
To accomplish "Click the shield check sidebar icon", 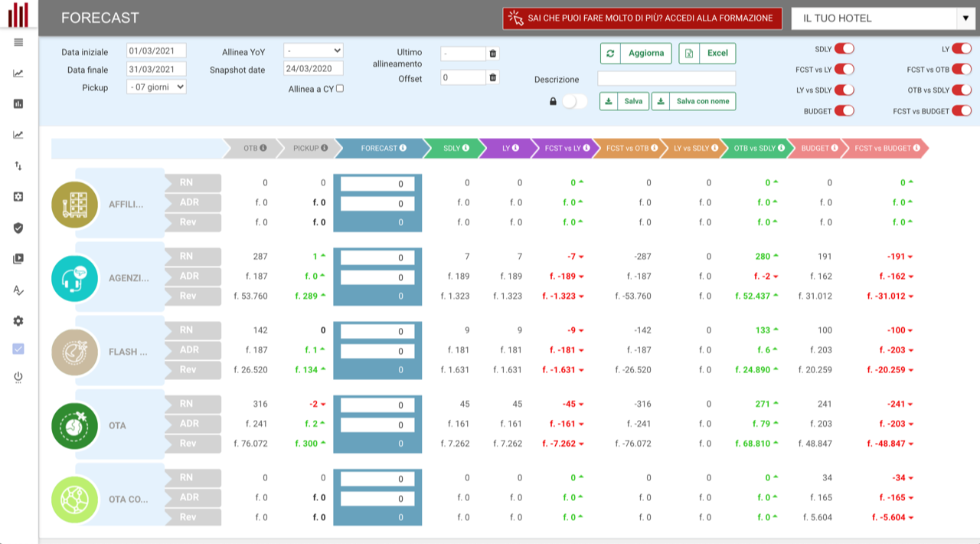I will click(x=18, y=228).
